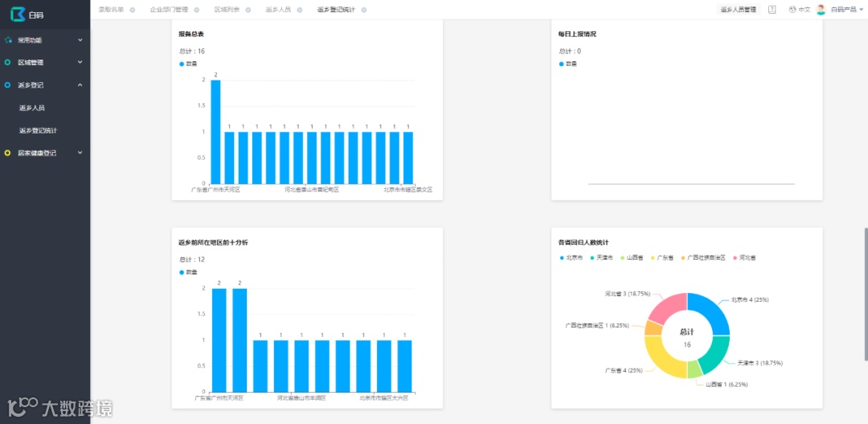
Task: Click the blue circle icon beside 返乡登记
Action: [8, 84]
